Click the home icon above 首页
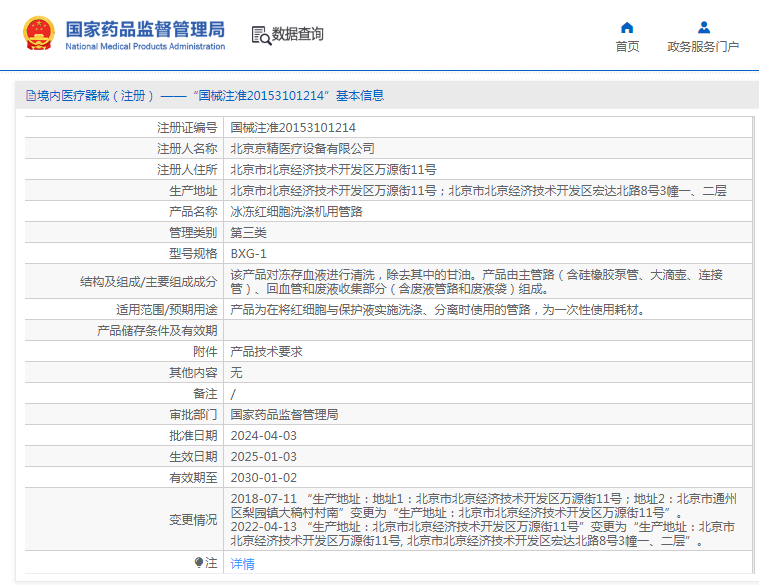This screenshot has height=585, width=759. point(627,28)
